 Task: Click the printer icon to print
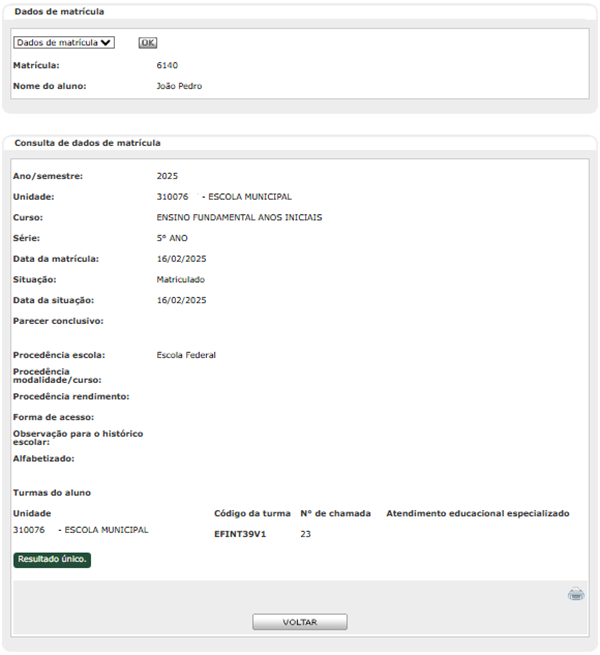tap(575, 595)
